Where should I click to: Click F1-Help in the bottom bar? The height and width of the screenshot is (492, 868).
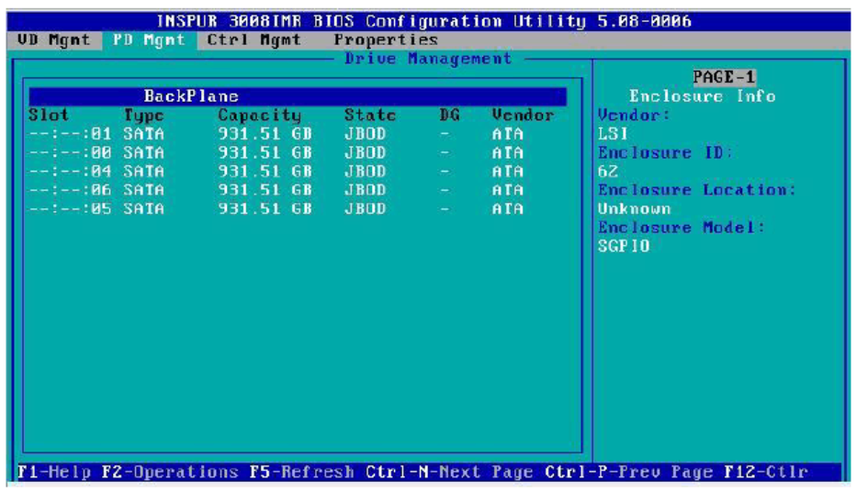[55, 473]
